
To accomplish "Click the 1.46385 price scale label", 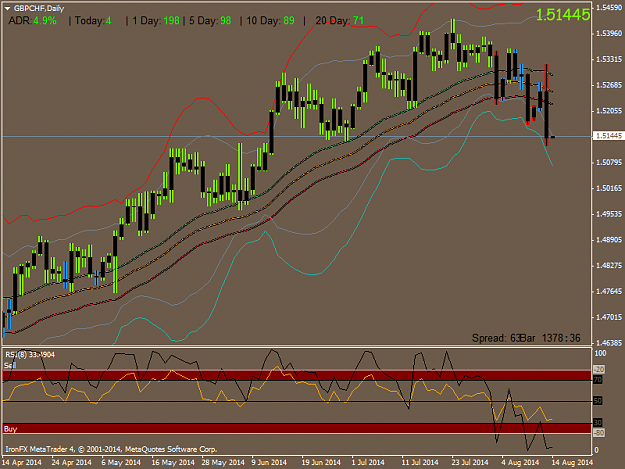I will 609,343.
